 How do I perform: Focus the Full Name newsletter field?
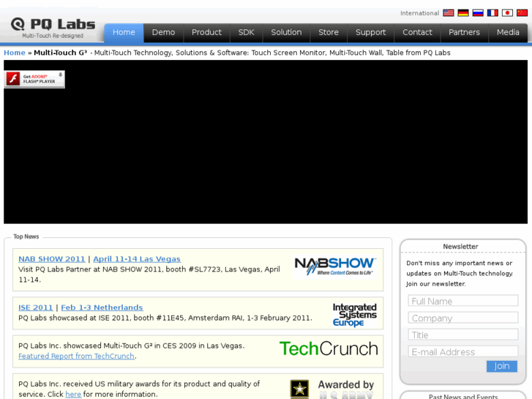463,301
